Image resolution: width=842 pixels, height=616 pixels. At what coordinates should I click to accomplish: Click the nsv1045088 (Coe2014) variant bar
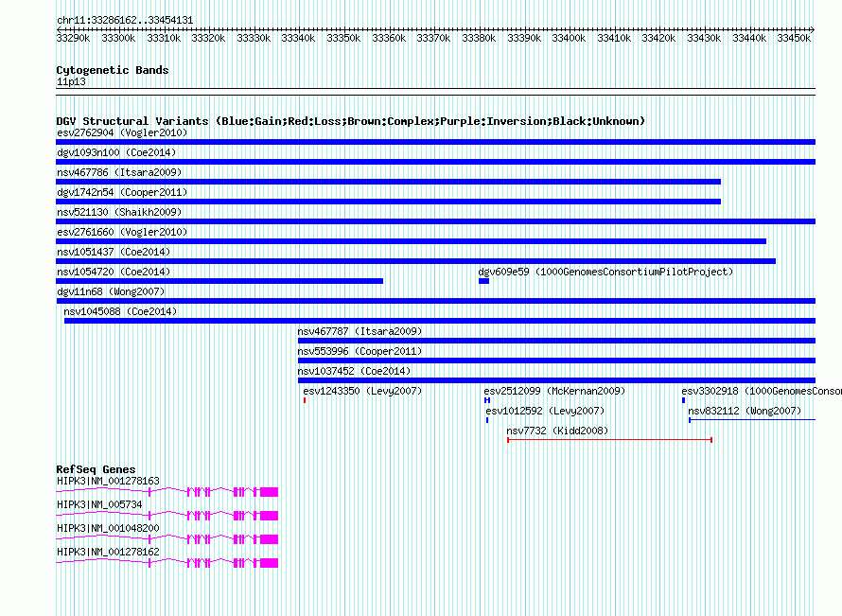tap(439, 321)
